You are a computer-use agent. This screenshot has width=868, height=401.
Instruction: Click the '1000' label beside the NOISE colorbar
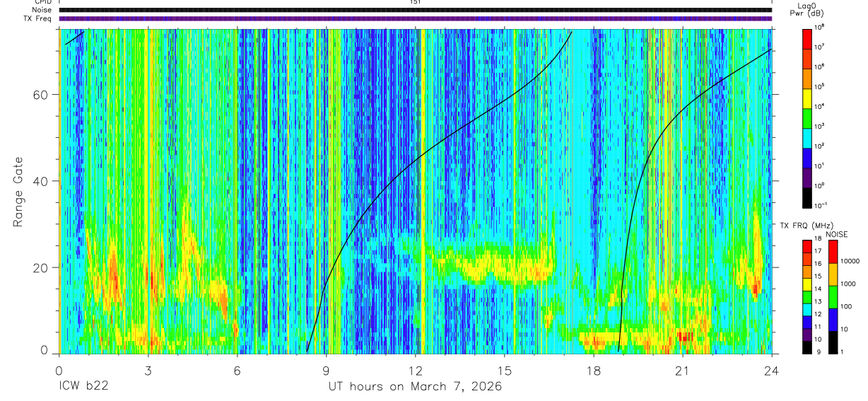tap(848, 284)
